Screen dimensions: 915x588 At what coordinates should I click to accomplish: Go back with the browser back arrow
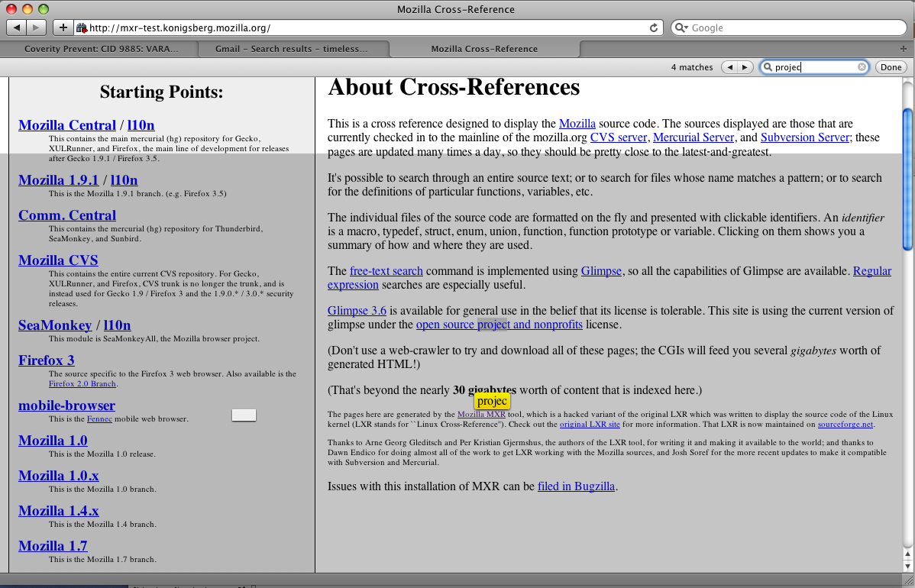[x=16, y=27]
